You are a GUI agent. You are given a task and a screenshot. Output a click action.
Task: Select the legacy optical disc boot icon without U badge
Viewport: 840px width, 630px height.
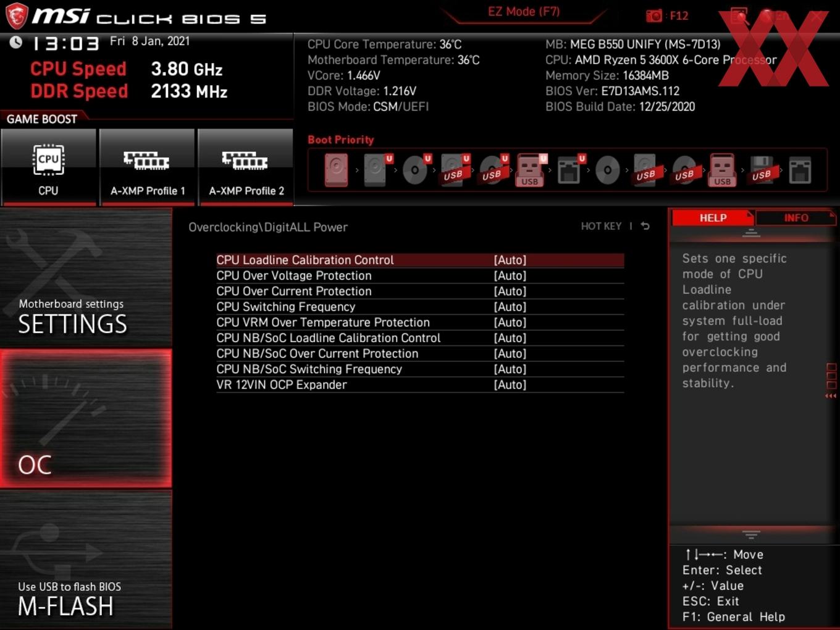(x=607, y=170)
